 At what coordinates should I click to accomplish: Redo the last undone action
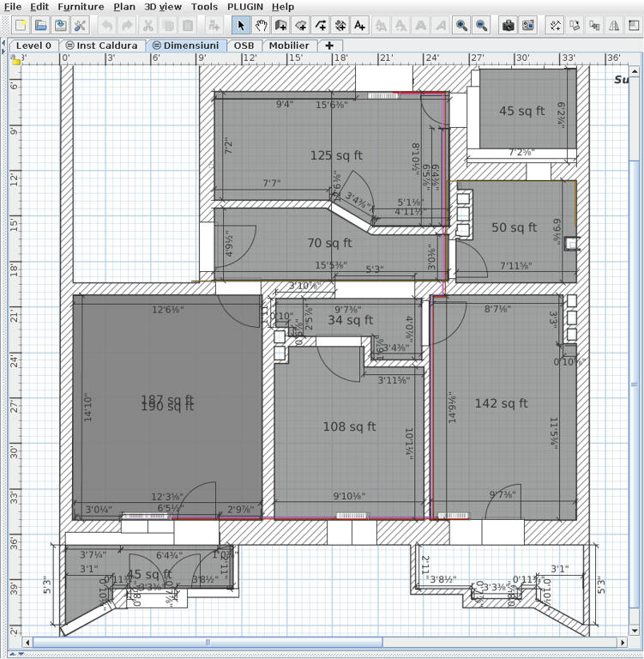pos(127,26)
